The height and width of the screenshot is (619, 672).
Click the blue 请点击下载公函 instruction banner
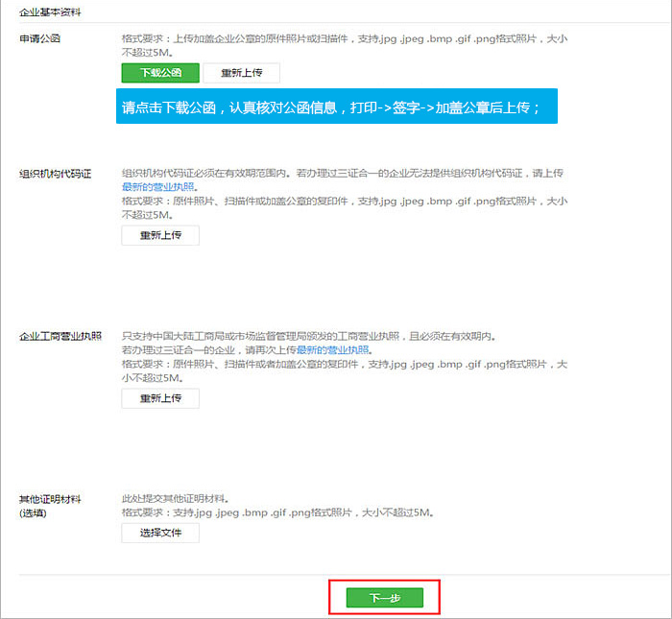[336, 107]
